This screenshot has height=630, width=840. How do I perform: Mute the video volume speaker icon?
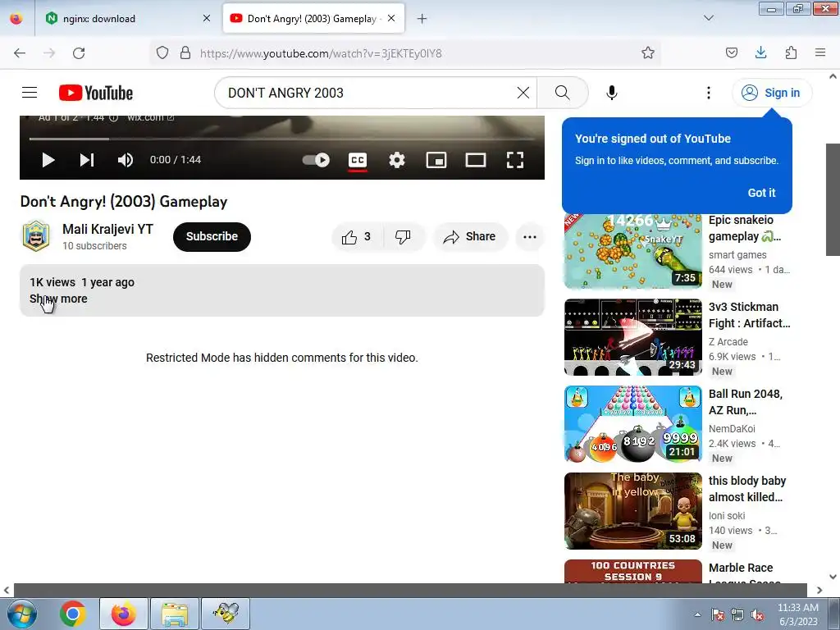pyautogui.click(x=126, y=160)
